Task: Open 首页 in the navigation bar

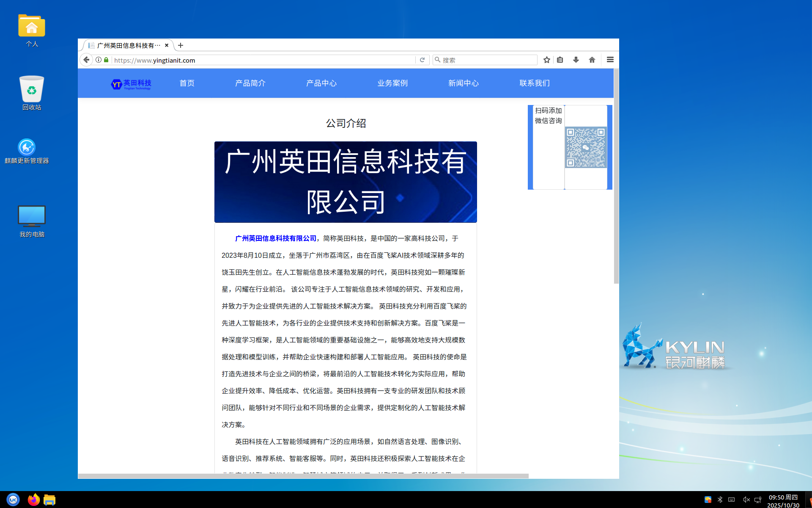Action: pos(187,83)
